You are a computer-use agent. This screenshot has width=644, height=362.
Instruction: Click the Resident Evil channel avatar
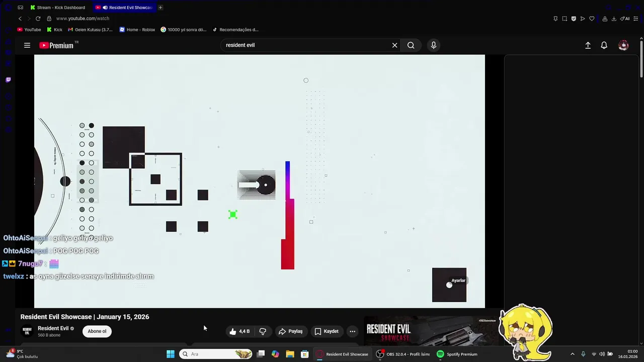27,331
